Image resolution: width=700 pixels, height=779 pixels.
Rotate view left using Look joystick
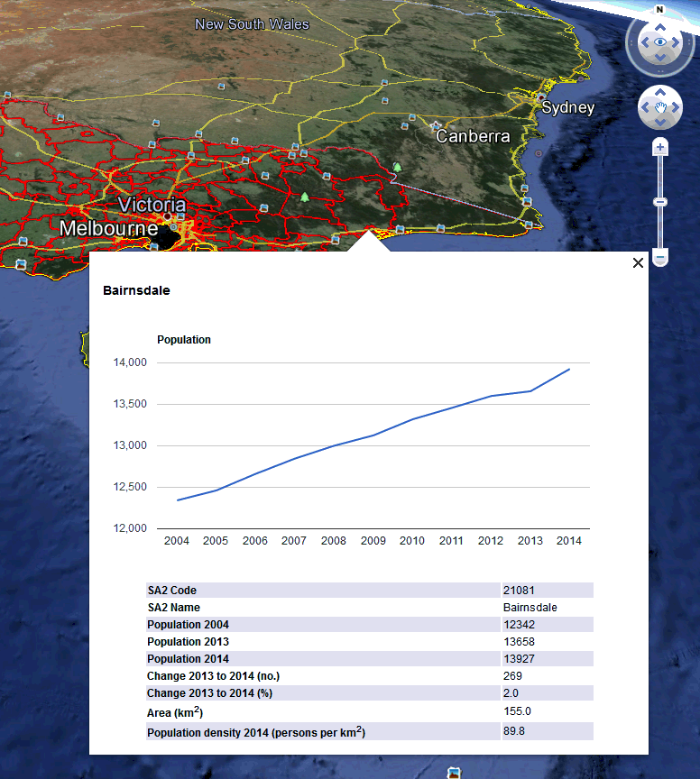[643, 42]
